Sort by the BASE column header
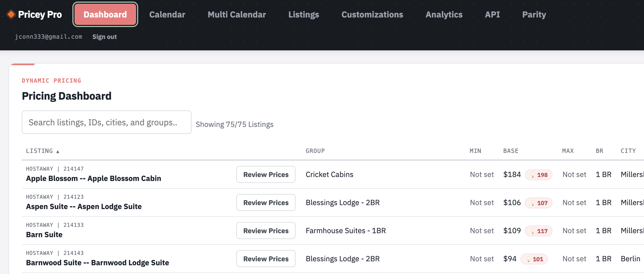The image size is (644, 274). pos(511,151)
